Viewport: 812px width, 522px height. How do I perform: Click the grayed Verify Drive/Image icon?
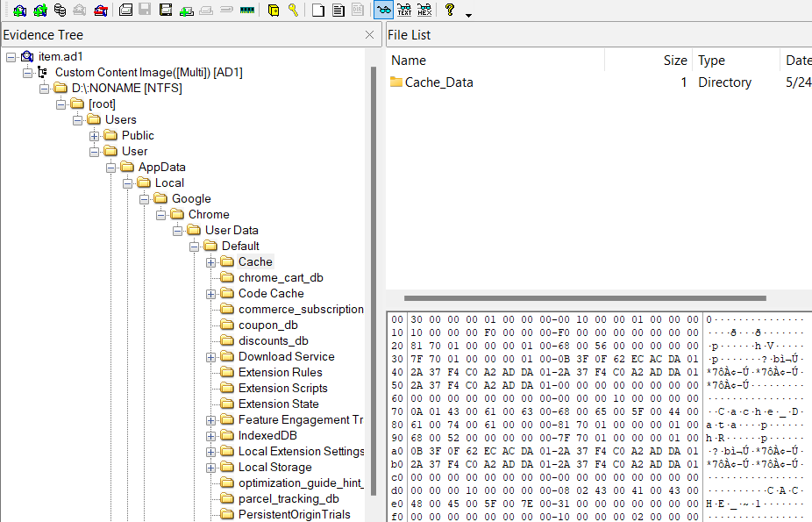coord(226,10)
